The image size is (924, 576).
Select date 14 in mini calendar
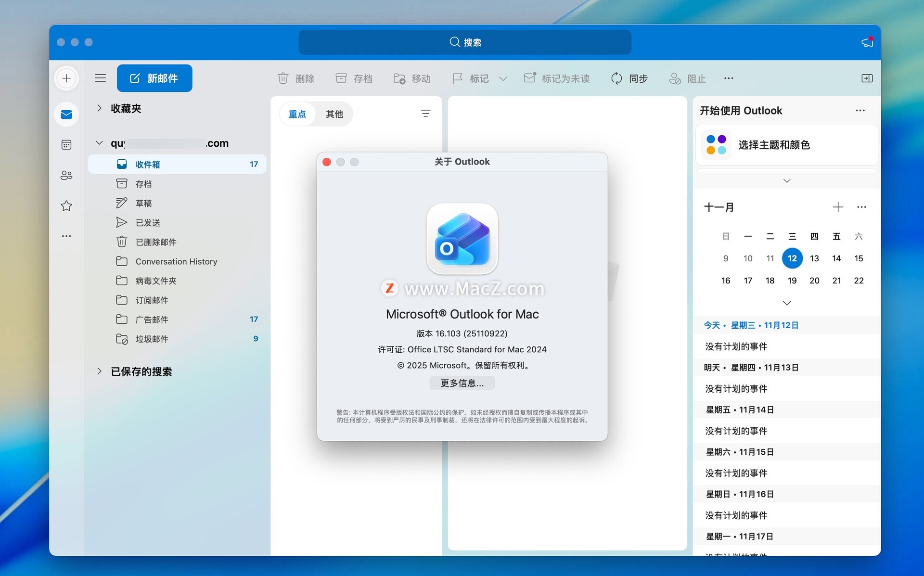click(836, 258)
